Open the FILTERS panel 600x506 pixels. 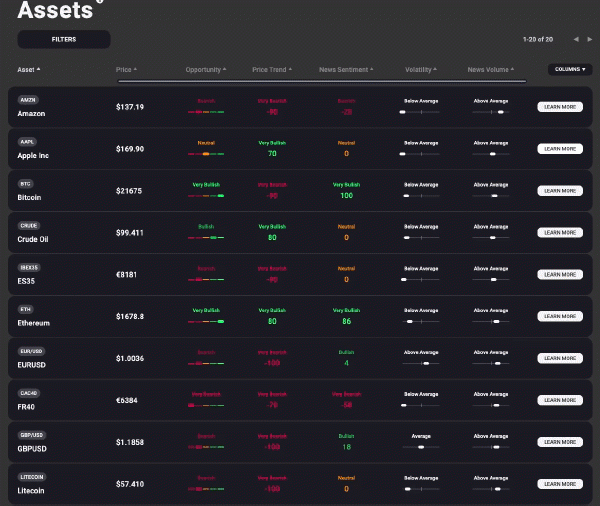[x=64, y=39]
